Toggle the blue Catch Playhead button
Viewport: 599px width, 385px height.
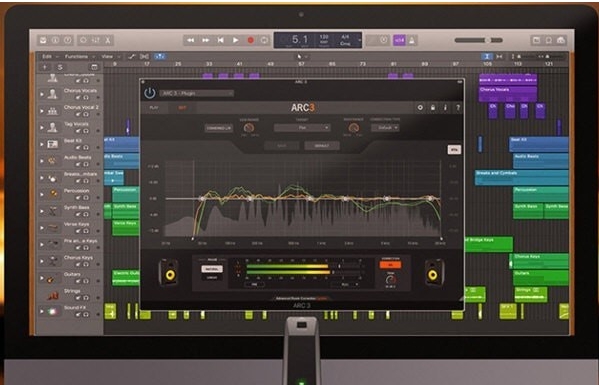pos(160,57)
